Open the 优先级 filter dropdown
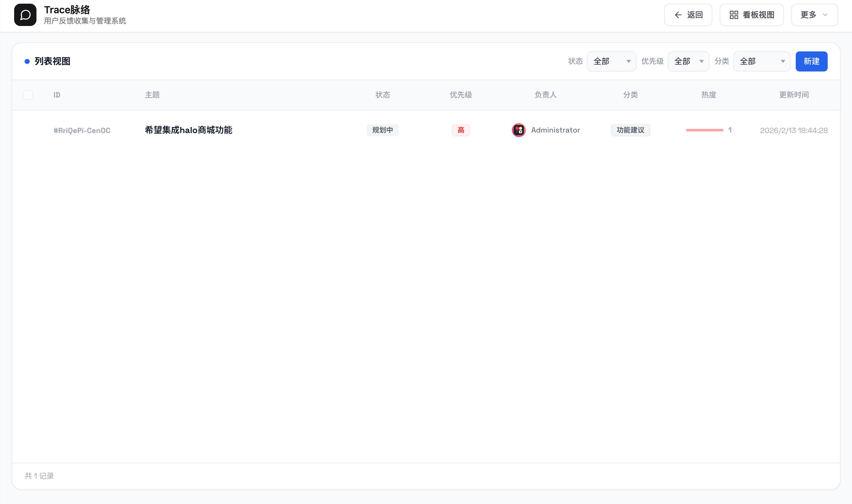Viewport: 852px width, 504px height. tap(688, 62)
